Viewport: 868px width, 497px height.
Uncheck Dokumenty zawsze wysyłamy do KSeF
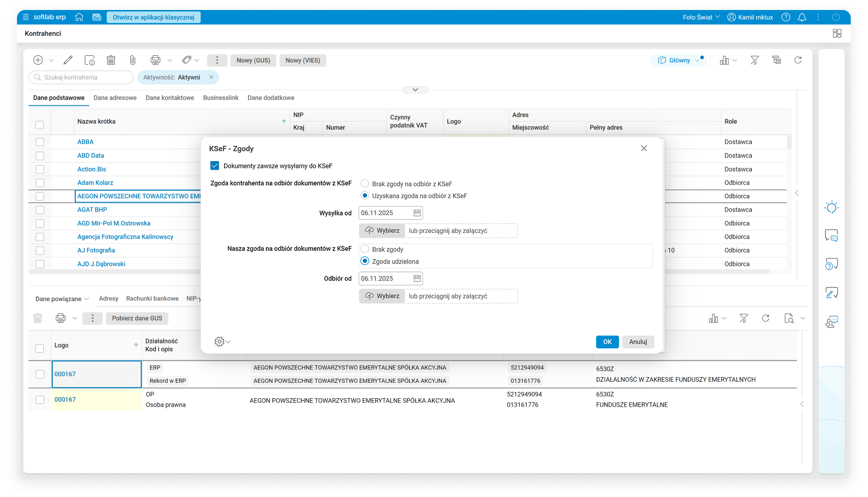pos(215,166)
